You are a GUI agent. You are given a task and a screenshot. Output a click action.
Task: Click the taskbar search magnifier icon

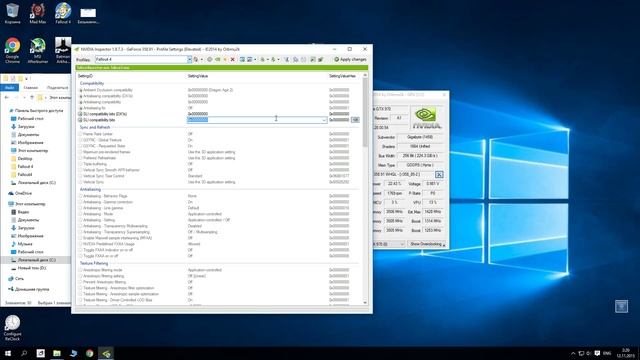point(24,353)
